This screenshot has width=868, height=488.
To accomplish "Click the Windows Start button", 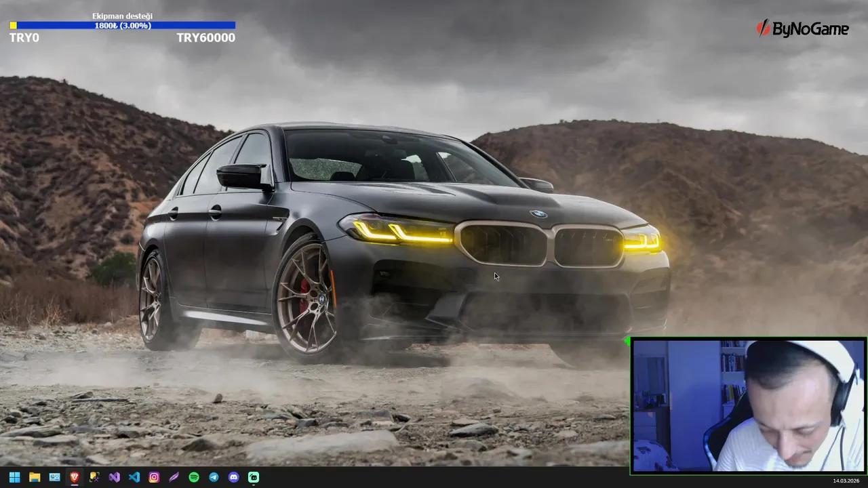I will (x=14, y=477).
